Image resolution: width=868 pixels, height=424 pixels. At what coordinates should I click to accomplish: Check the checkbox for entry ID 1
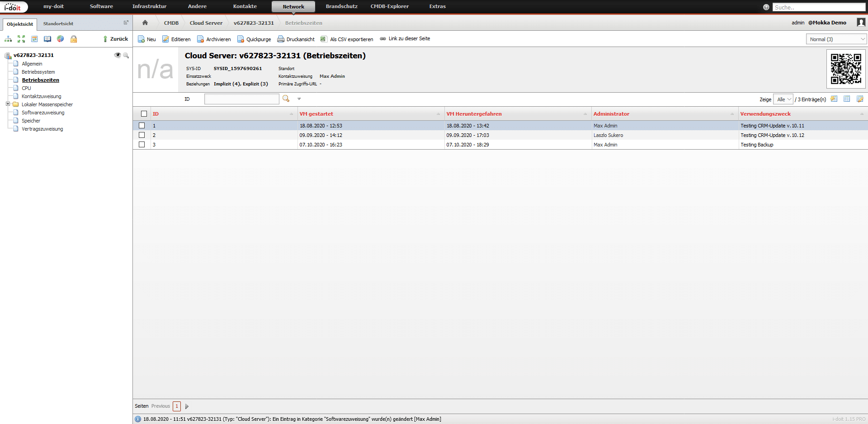tap(142, 126)
